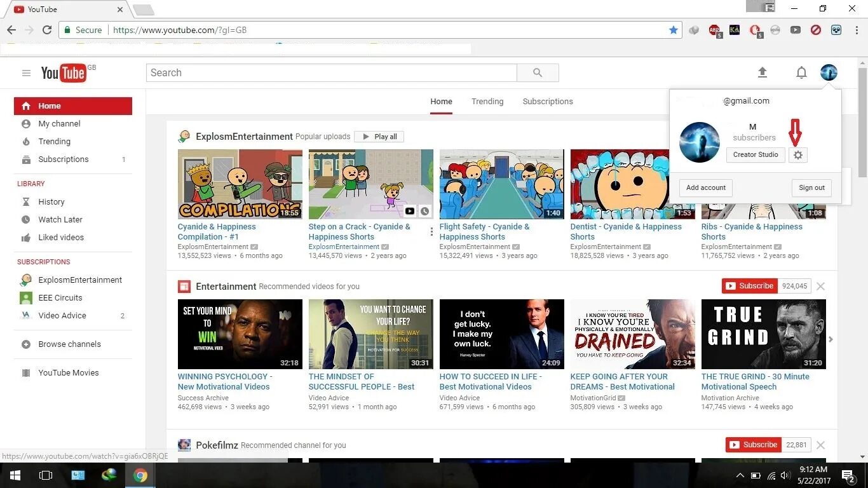Image resolution: width=868 pixels, height=488 pixels.
Task: Click the next-videos chevron arrow
Action: tap(831, 339)
